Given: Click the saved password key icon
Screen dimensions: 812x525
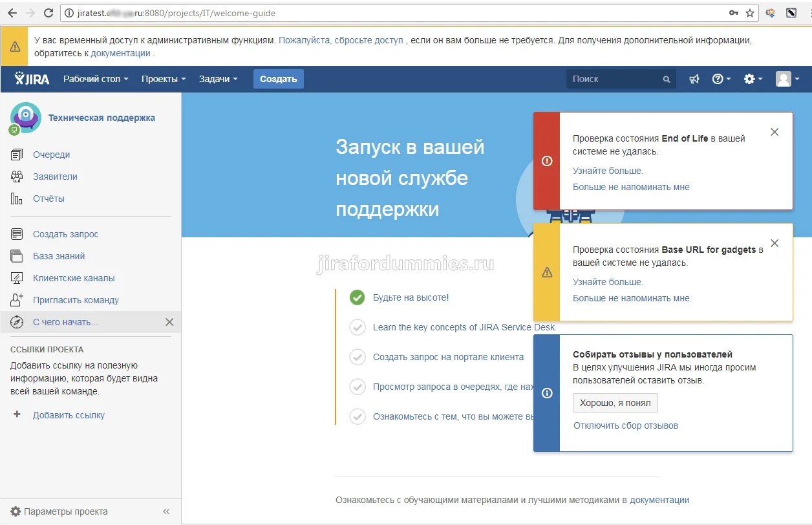Looking at the screenshot, I should [734, 13].
